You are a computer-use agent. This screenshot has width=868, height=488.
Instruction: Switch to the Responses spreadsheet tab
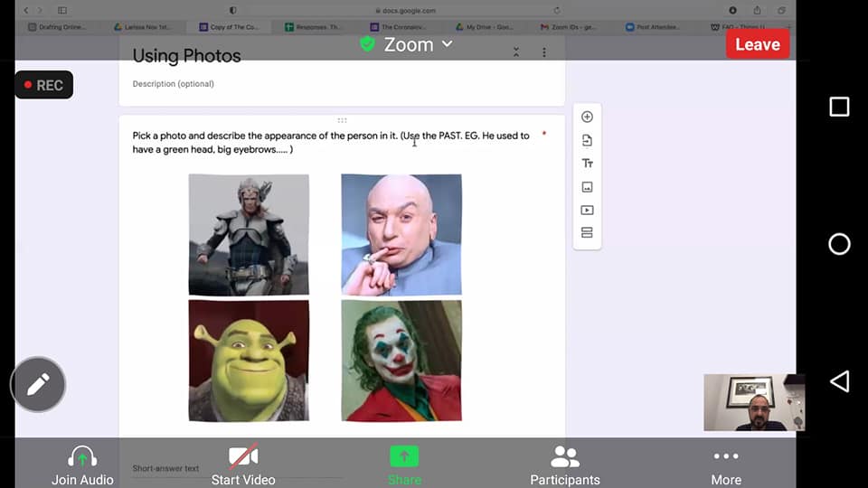314,27
